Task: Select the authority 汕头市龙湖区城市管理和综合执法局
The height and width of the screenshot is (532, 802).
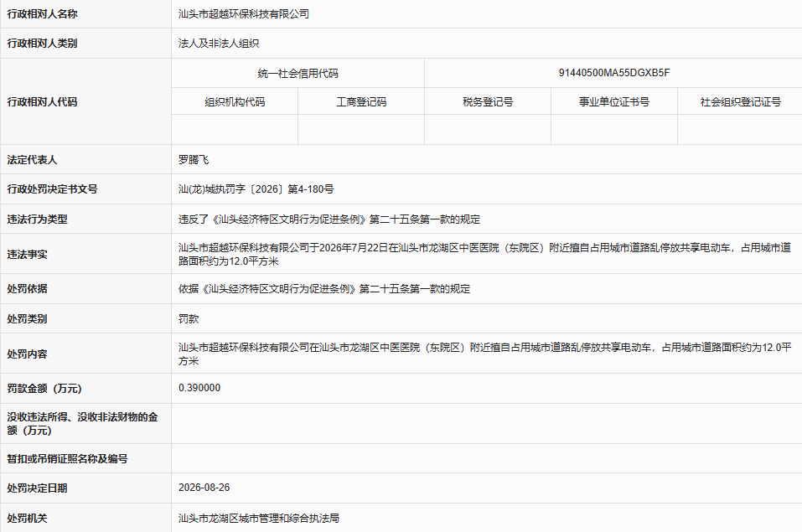Action: point(258,519)
